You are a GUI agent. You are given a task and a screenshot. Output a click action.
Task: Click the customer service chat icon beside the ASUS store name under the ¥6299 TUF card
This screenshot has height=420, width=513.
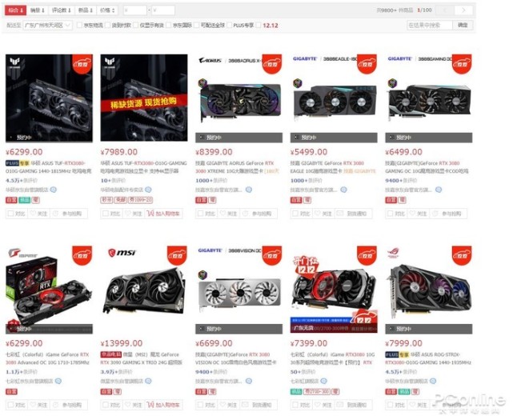tap(54, 190)
